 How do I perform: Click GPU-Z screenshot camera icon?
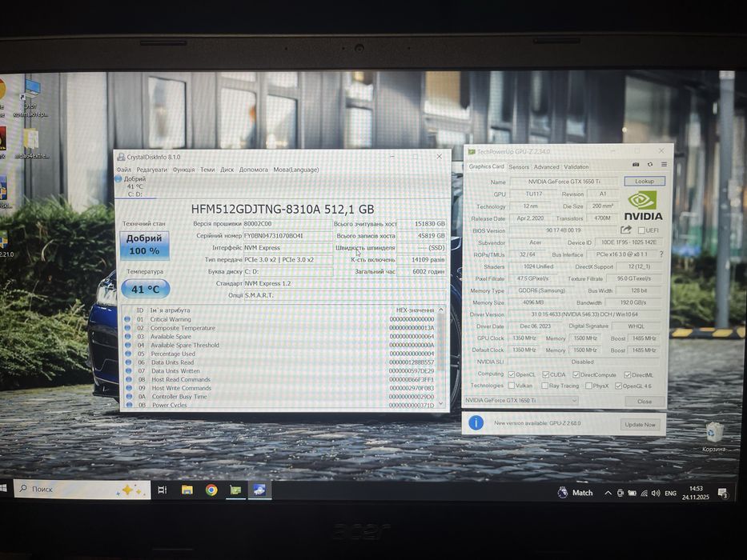pos(636,164)
